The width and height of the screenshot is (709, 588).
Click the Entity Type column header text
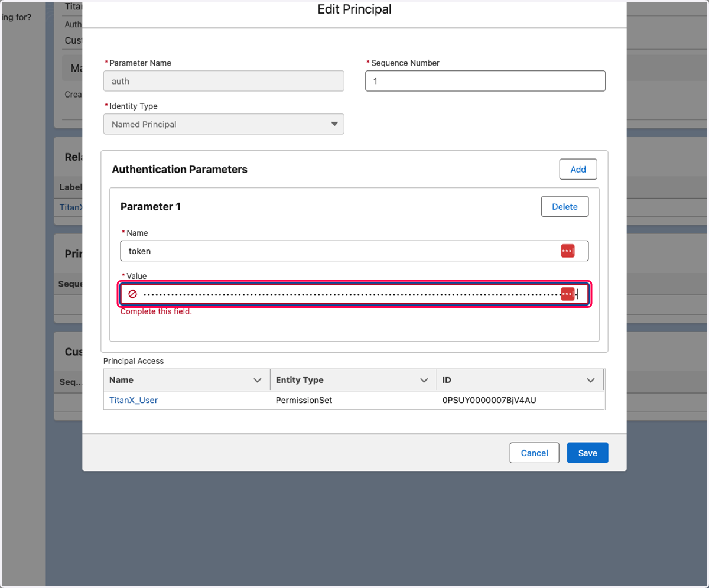coord(300,380)
